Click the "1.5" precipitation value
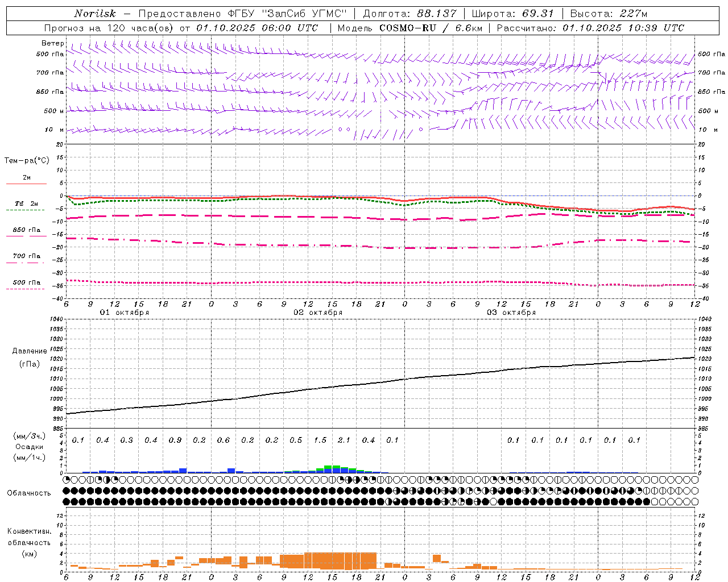 [x=320, y=440]
